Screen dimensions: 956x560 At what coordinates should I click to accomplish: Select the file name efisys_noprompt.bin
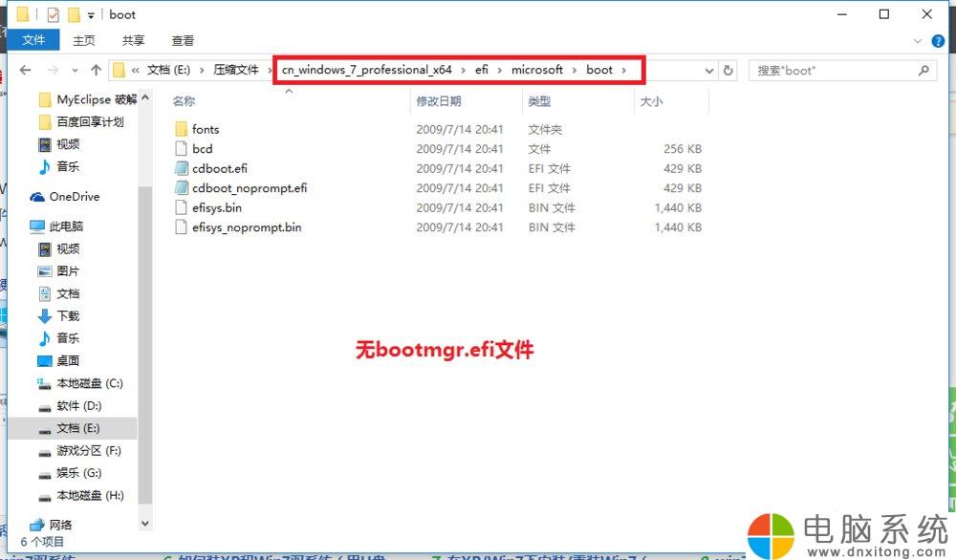tap(247, 227)
